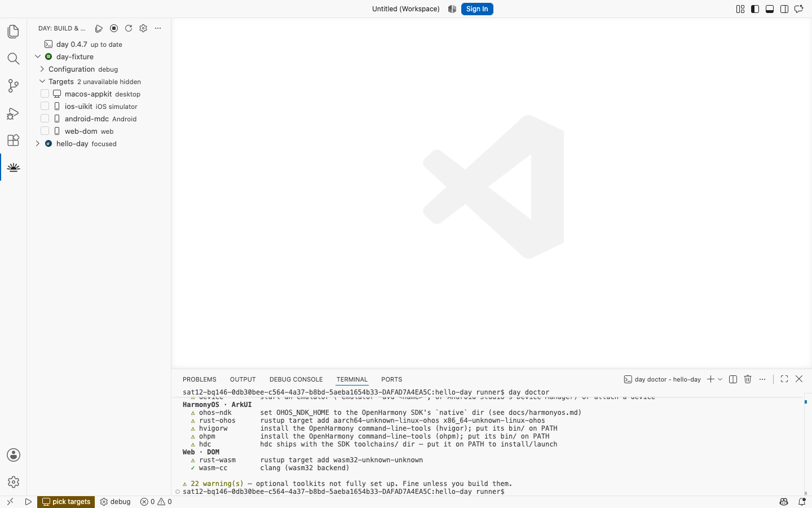This screenshot has height=508, width=812.
Task: Tick the macos-appkit target checkbox
Action: [x=45, y=94]
